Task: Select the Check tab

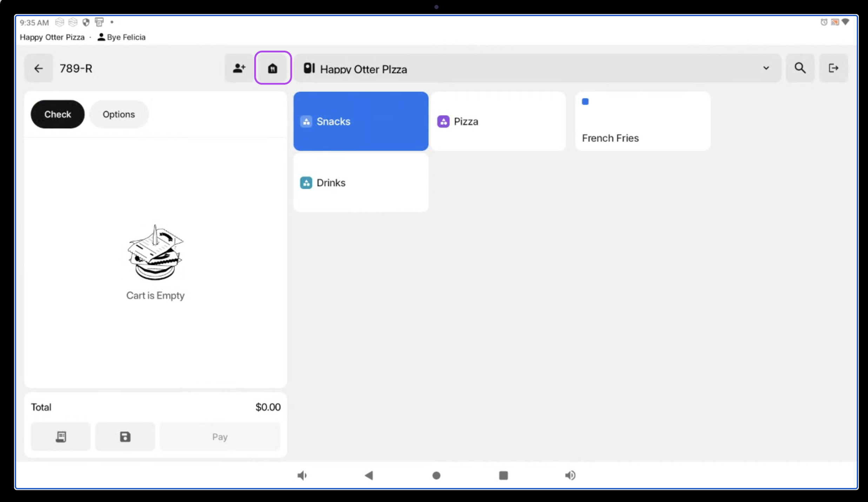Action: tap(58, 114)
